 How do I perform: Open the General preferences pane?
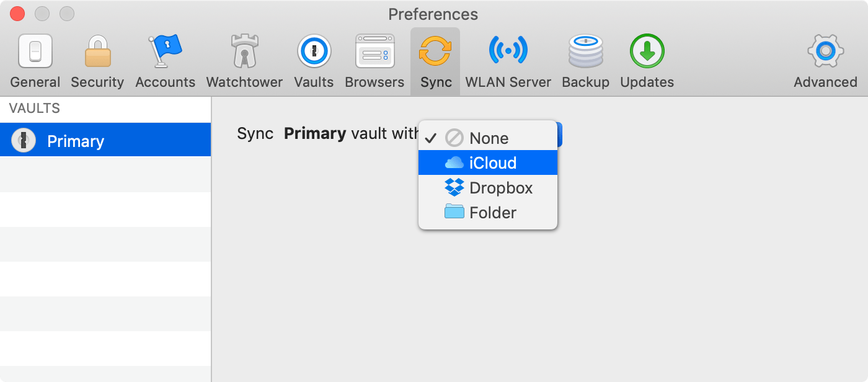pyautogui.click(x=35, y=59)
